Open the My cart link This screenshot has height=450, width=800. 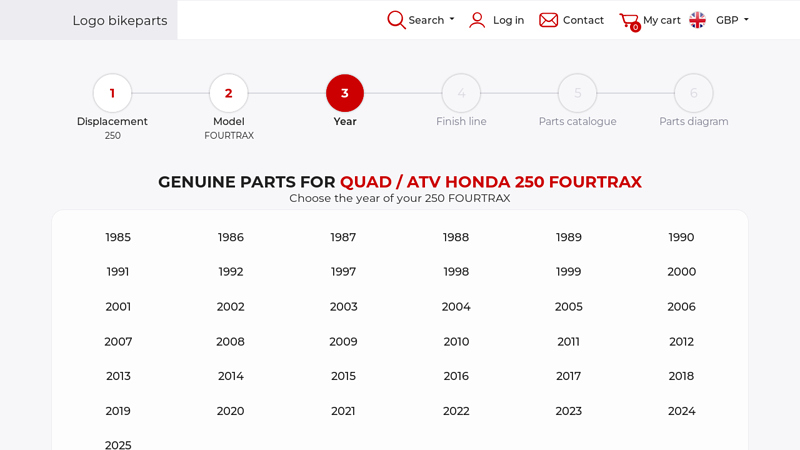[662, 20]
